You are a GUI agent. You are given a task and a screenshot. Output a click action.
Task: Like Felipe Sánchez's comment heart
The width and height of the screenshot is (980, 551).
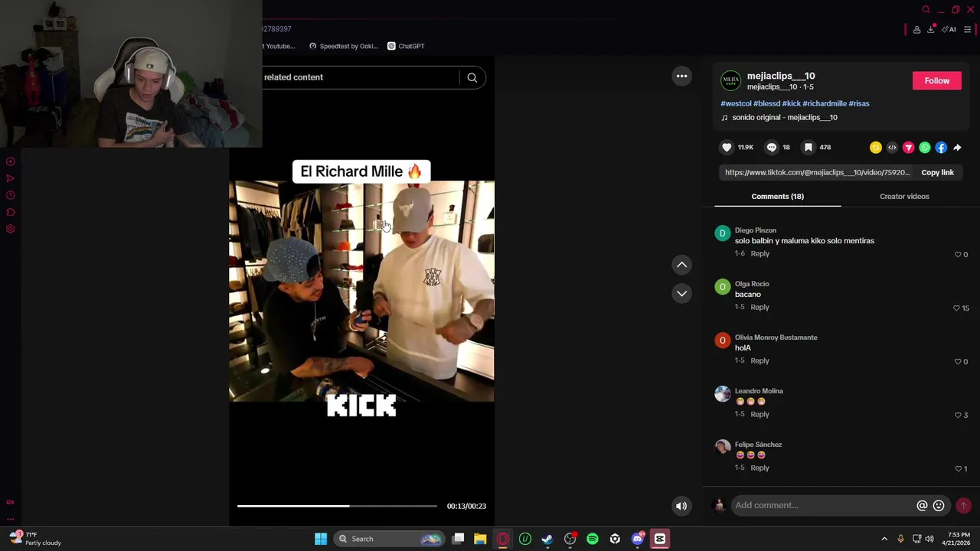(958, 469)
